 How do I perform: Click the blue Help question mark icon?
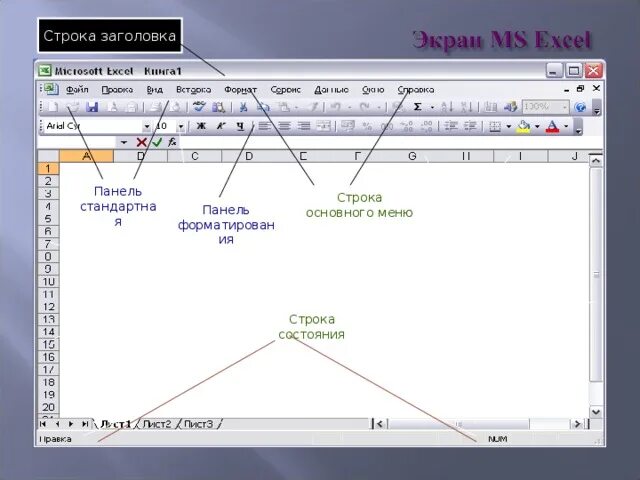580,107
